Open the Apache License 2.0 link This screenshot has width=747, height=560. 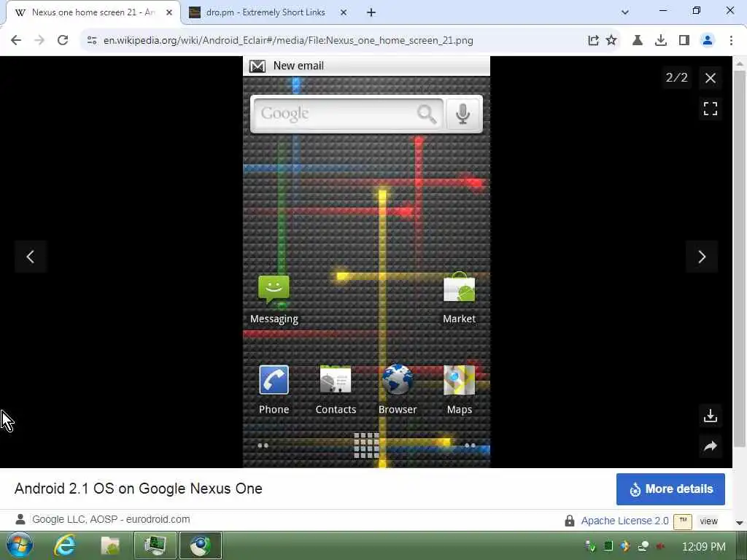point(624,521)
